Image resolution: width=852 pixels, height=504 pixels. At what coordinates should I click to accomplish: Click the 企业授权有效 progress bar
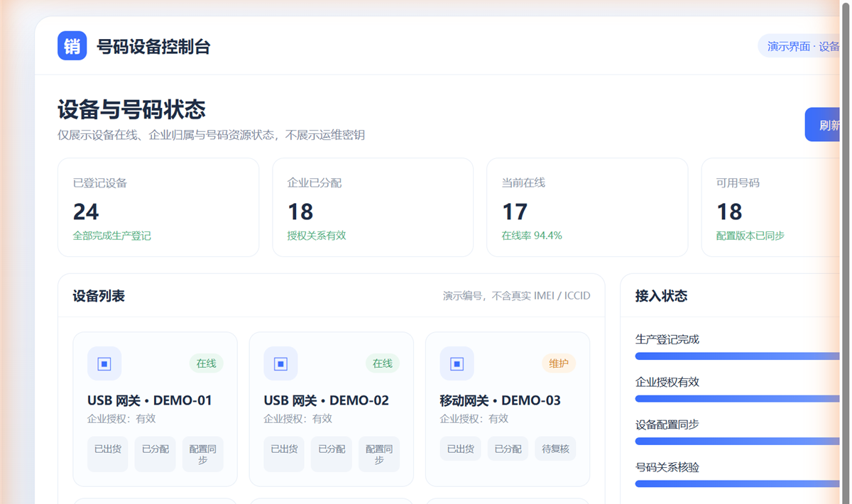pyautogui.click(x=738, y=399)
